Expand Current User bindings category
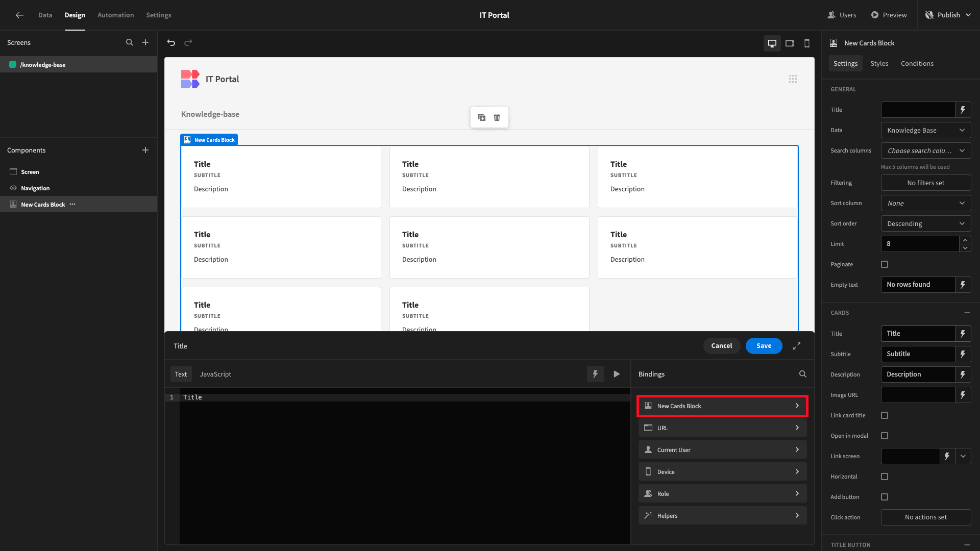 tap(722, 449)
